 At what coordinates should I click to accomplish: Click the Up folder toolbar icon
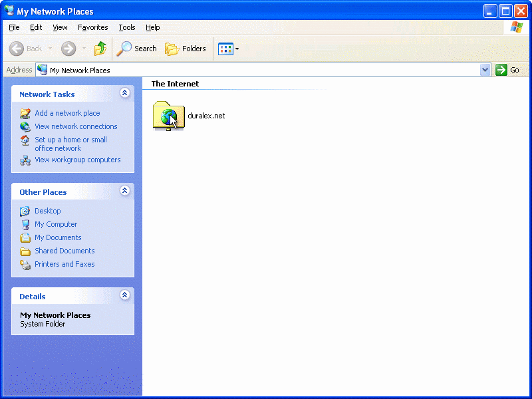(x=100, y=49)
